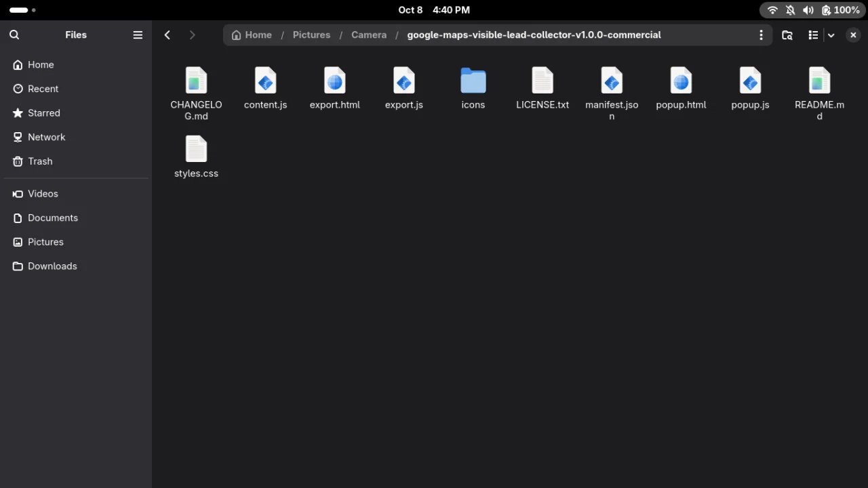The image size is (868, 488).
Task: Select the icons folder
Action: 473,81
